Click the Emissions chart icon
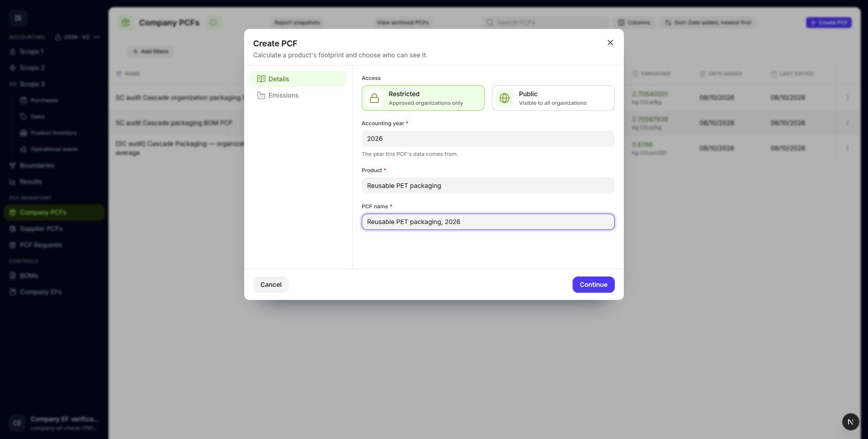Screen dimensions: 868x439 [261, 95]
